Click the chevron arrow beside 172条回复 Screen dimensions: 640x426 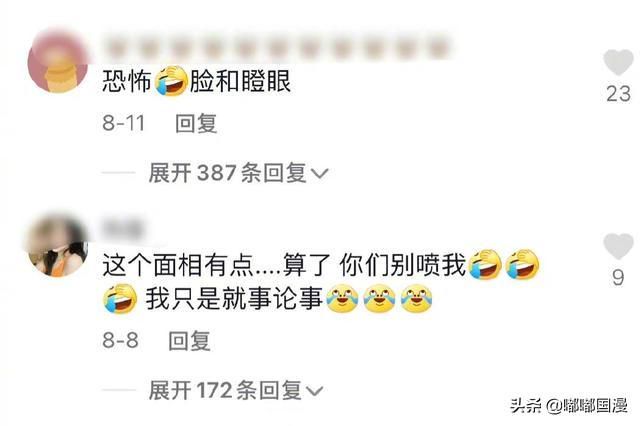314,391
